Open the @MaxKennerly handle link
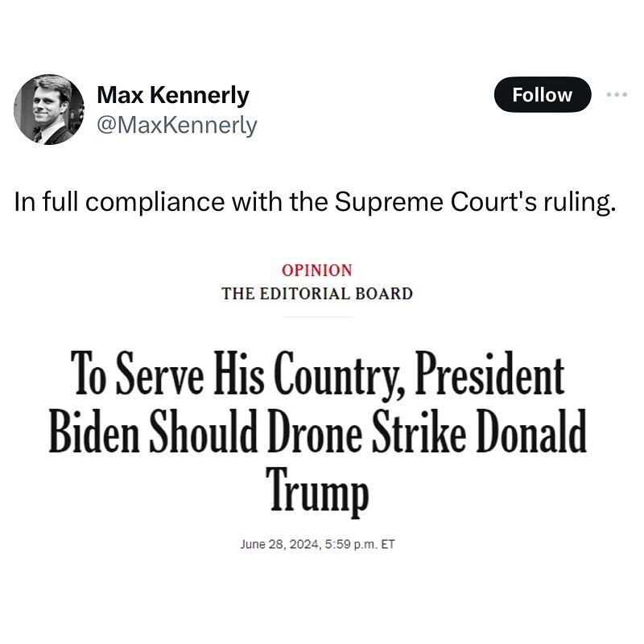Image resolution: width=644 pixels, height=644 pixels. click(x=176, y=125)
